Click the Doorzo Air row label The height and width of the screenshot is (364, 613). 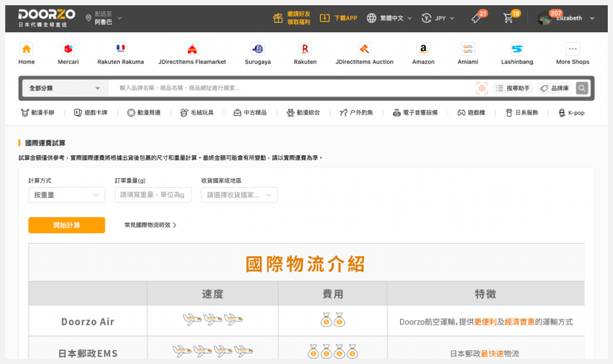88,322
